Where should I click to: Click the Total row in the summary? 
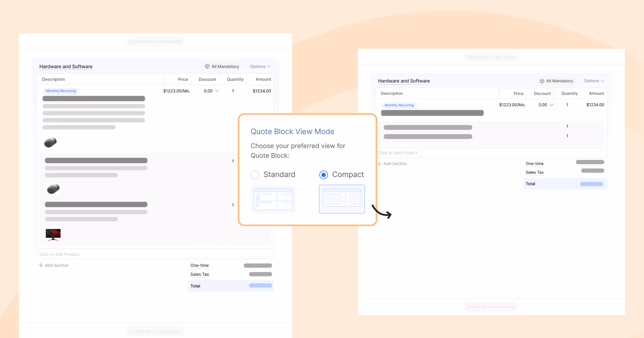[x=231, y=286]
